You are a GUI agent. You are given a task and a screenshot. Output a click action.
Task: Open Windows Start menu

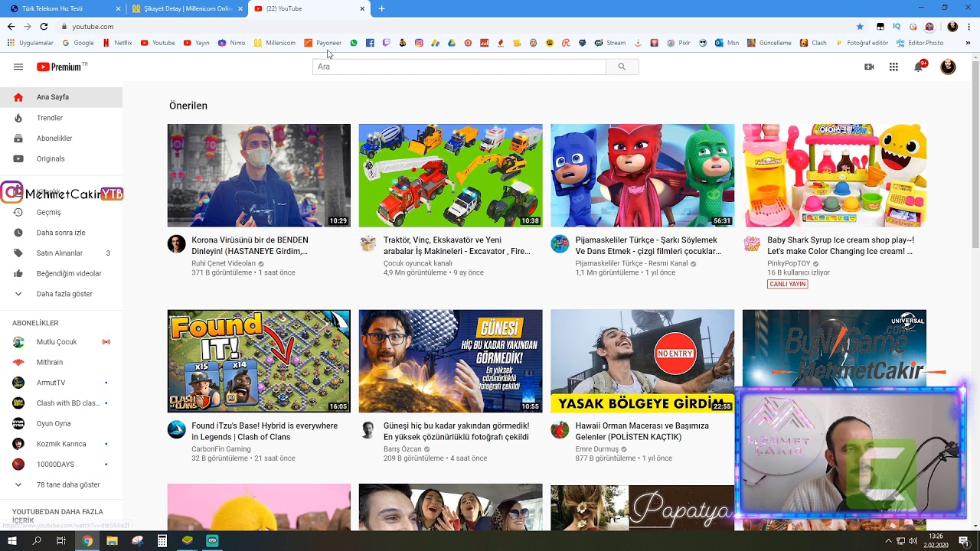(12, 541)
